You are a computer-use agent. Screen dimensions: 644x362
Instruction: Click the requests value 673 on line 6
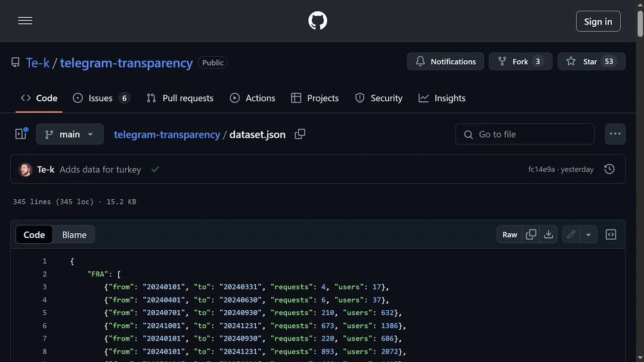coord(328,326)
